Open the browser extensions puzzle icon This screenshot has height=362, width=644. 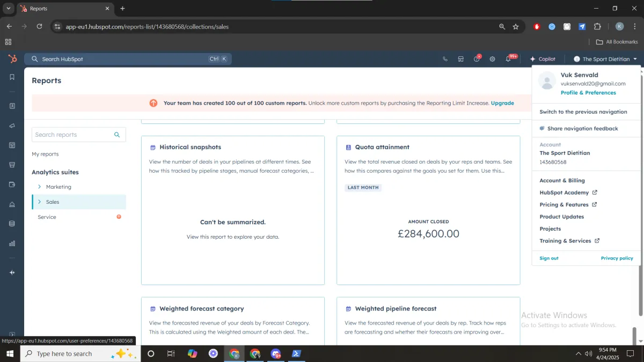pyautogui.click(x=597, y=26)
